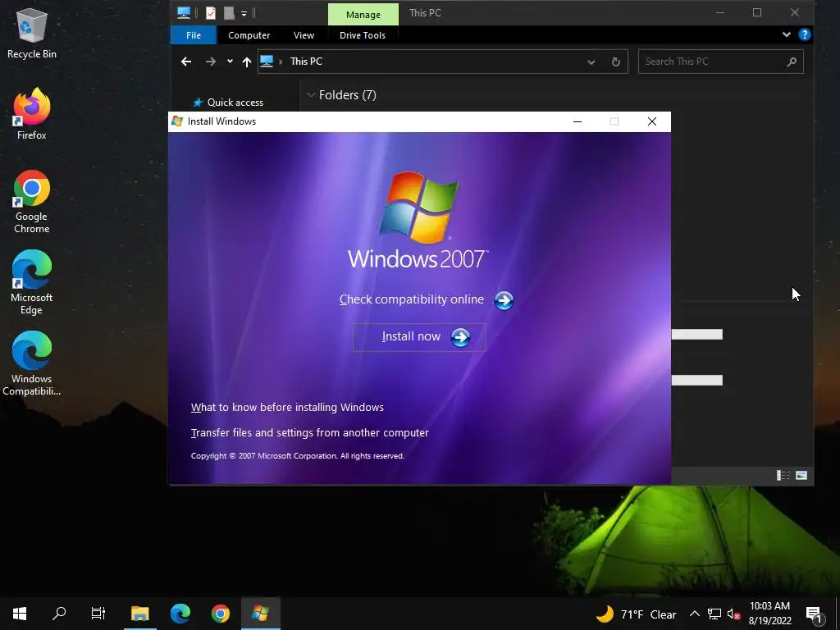Click the Install now arrow button

460,337
